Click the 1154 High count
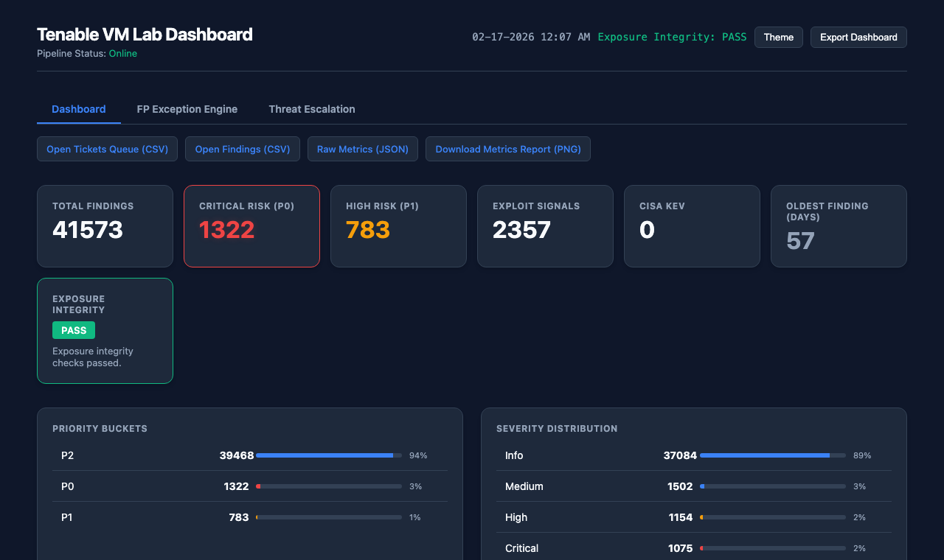Image resolution: width=944 pixels, height=560 pixels. coord(681,517)
